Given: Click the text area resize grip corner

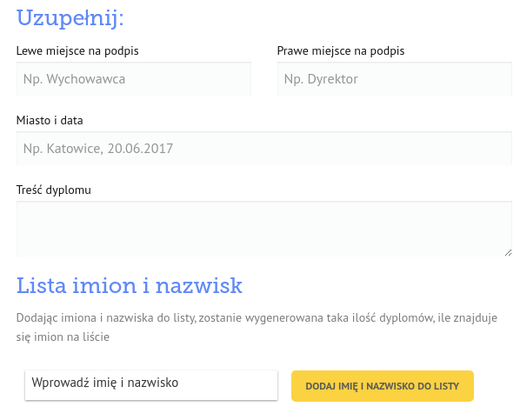Looking at the screenshot, I should point(508,253).
